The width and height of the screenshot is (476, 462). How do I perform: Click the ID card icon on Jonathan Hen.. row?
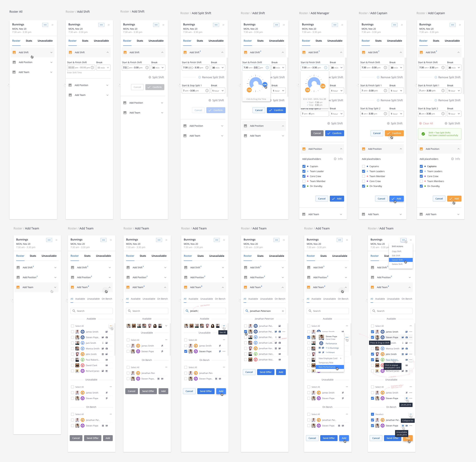(x=280, y=354)
